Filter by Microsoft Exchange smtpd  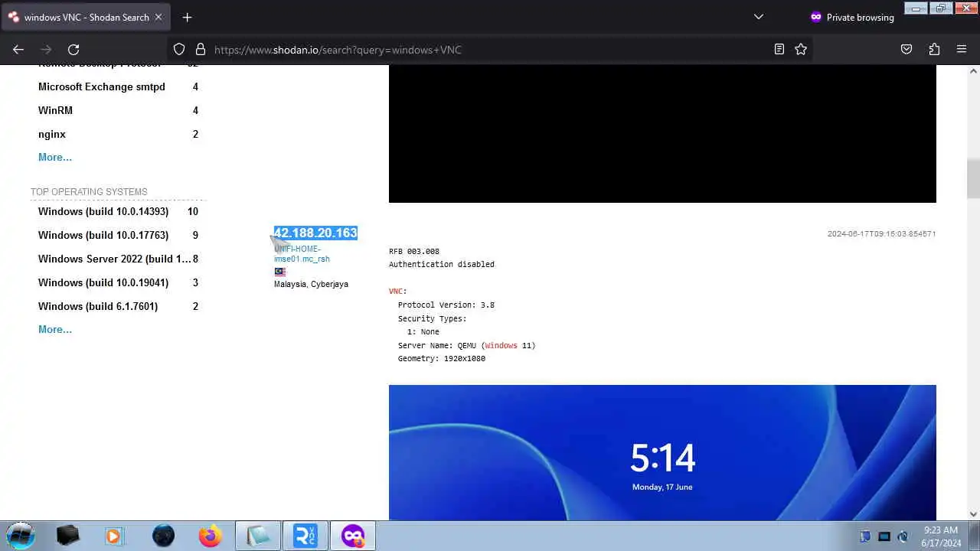pyautogui.click(x=102, y=86)
